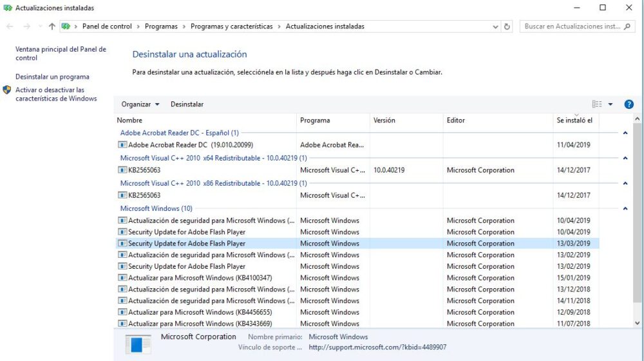Image resolution: width=644 pixels, height=361 pixels.
Task: Select Actualizar para Microsoft Windows (KB4100347)
Action: (357, 278)
